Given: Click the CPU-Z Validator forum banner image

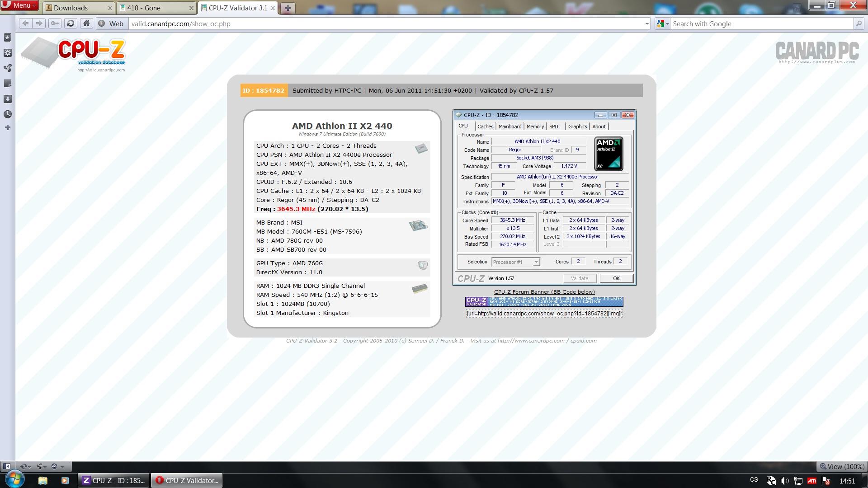Looking at the screenshot, I should [x=544, y=302].
